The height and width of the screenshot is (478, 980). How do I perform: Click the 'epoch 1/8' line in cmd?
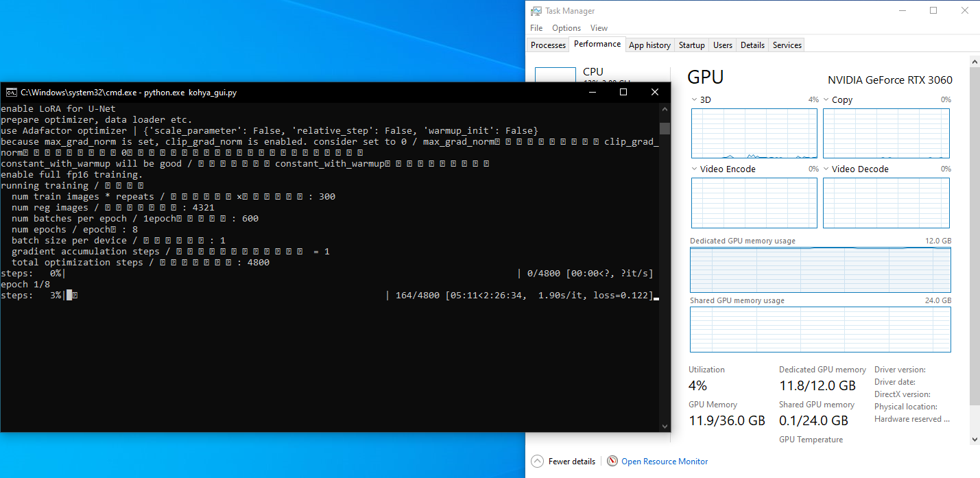pyautogui.click(x=25, y=285)
